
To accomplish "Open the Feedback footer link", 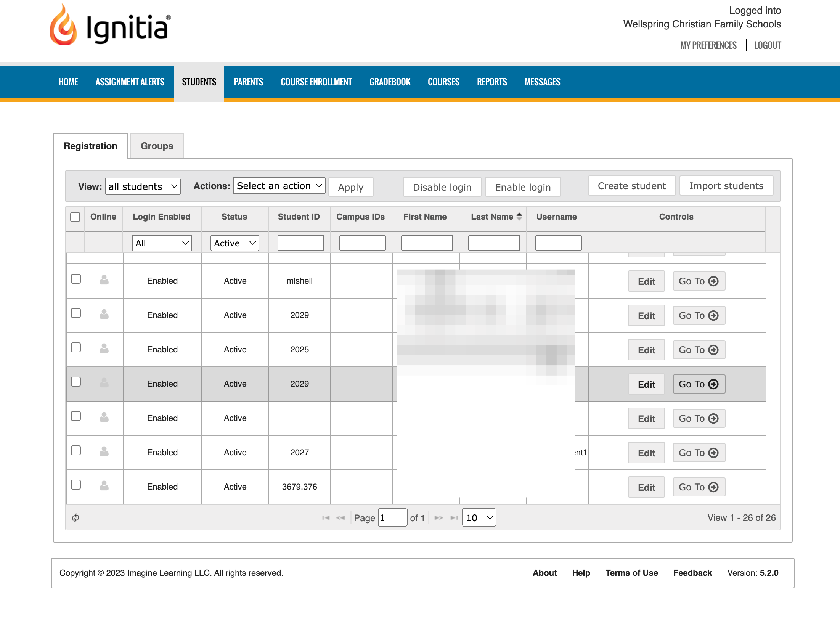I will (x=692, y=573).
